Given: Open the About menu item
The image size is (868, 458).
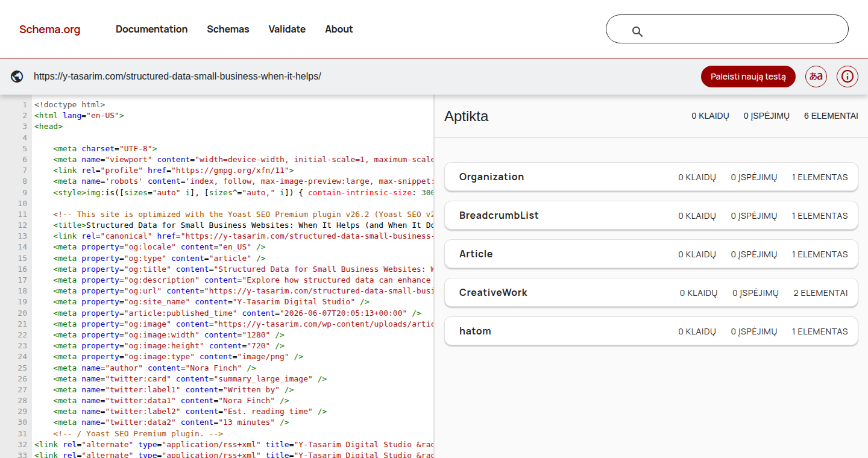Looking at the screenshot, I should pos(339,29).
